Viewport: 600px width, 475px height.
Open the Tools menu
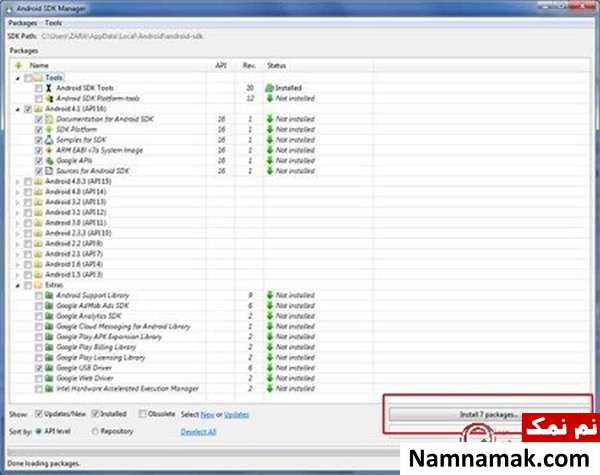pyautogui.click(x=53, y=23)
